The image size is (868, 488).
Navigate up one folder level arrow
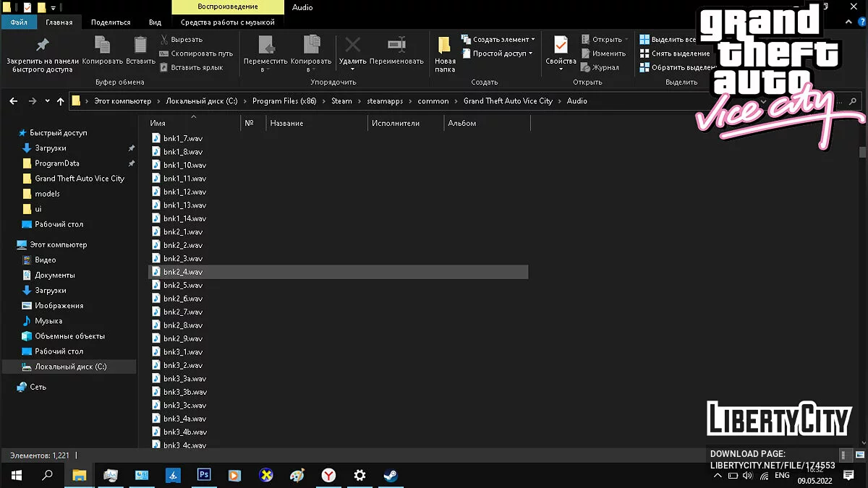tap(61, 101)
